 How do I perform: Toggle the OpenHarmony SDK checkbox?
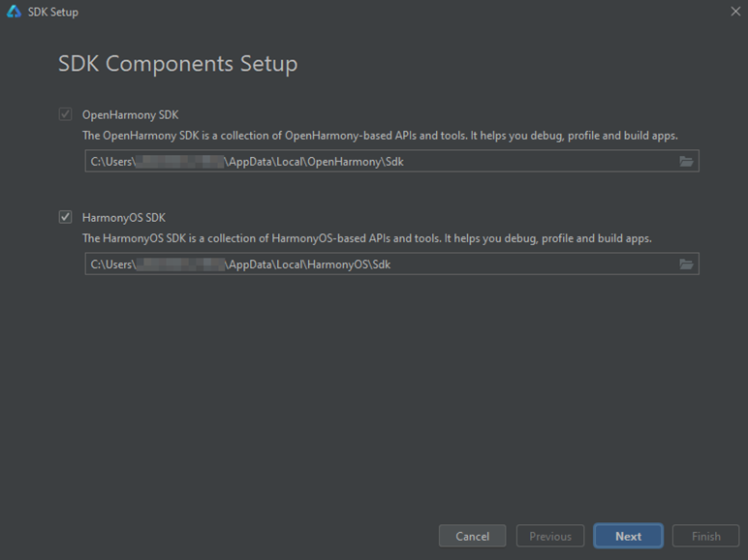pos(65,114)
